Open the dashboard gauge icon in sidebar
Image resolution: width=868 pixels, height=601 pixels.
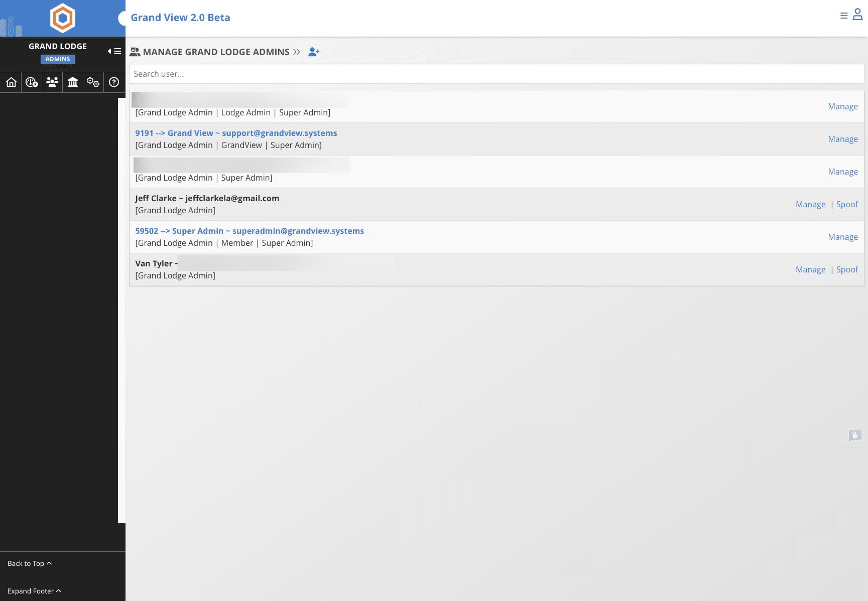pos(32,82)
